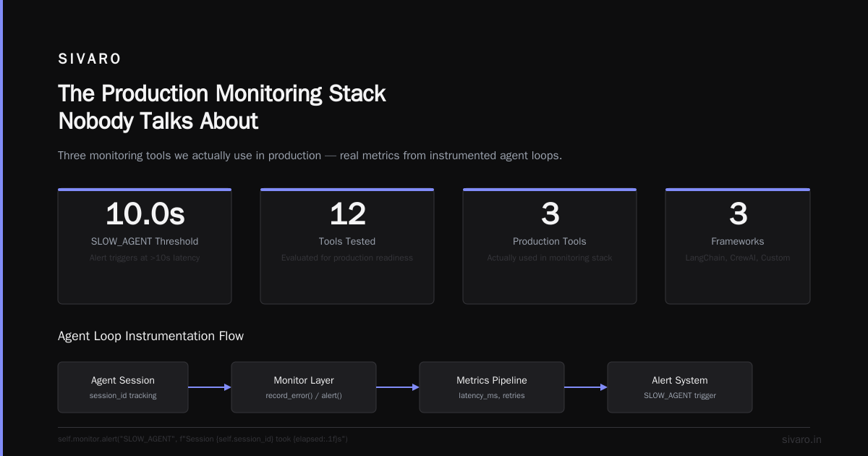Select the 10.0s metric value
868x456 pixels.
[x=145, y=214]
